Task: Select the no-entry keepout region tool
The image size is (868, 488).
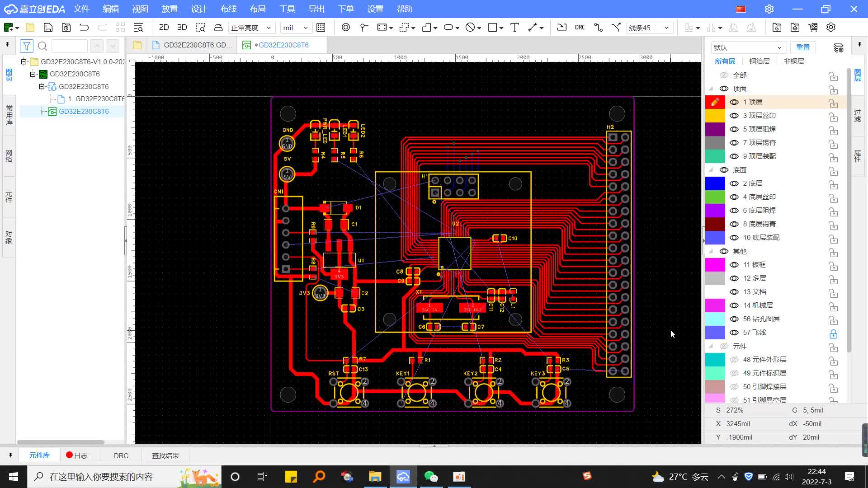Action: pyautogui.click(x=470, y=28)
